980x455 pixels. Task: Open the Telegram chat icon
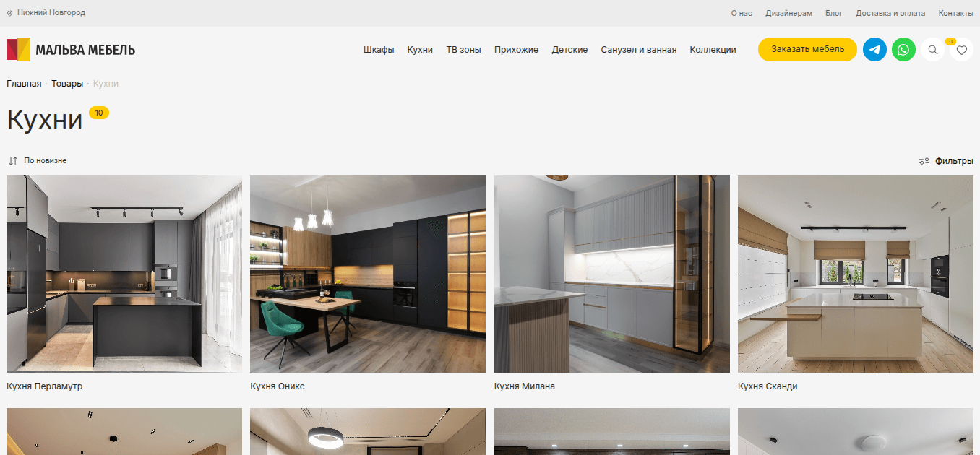pos(874,50)
